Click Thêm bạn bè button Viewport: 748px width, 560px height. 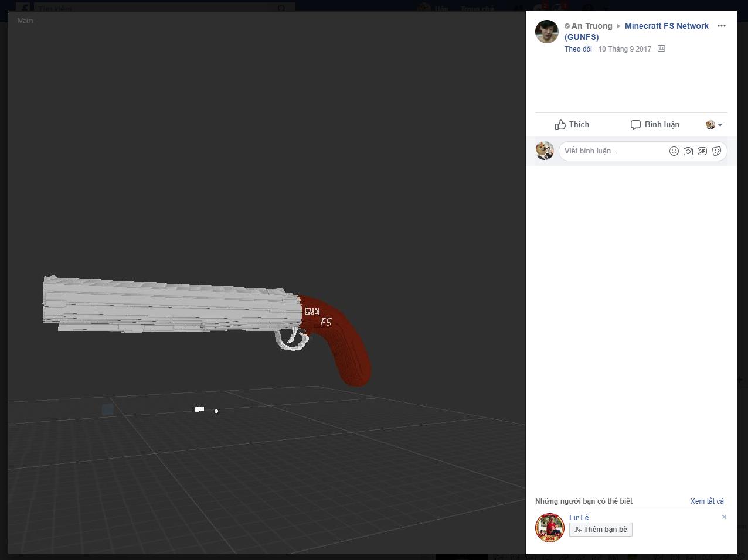(600, 530)
